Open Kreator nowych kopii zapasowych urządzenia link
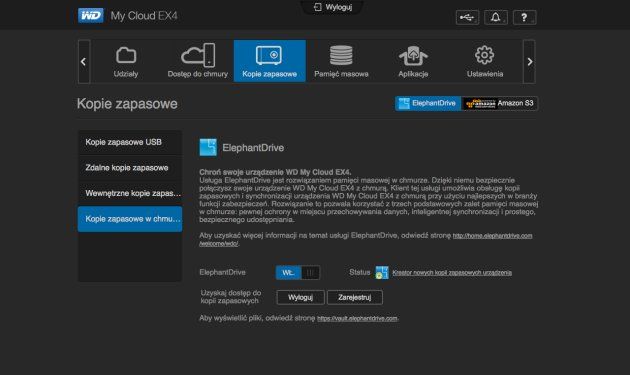This screenshot has height=375, width=630. coord(452,273)
